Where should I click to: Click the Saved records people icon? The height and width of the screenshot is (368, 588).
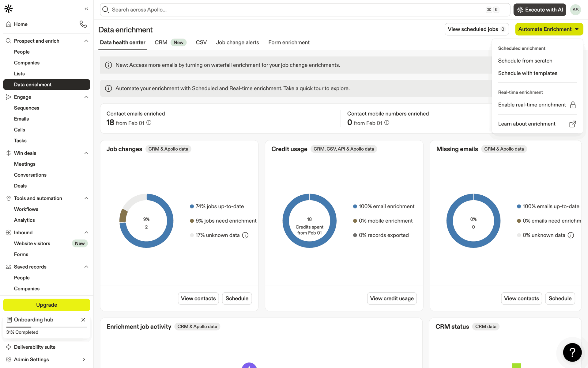(9, 267)
